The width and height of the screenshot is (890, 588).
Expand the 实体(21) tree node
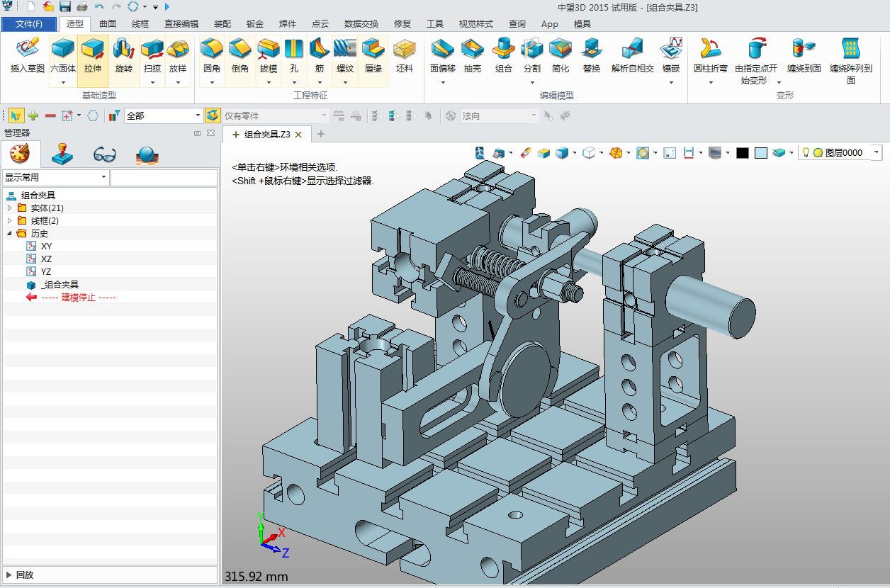point(9,208)
